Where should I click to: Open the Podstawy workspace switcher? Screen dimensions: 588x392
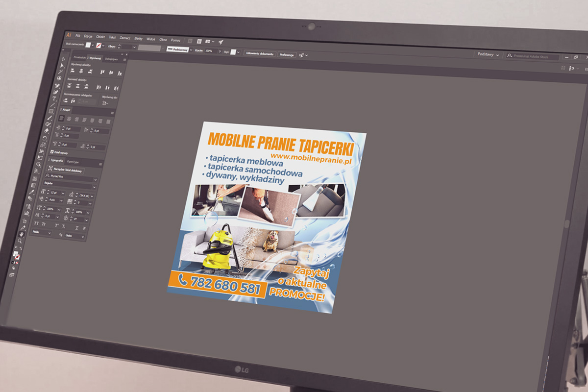click(x=489, y=55)
